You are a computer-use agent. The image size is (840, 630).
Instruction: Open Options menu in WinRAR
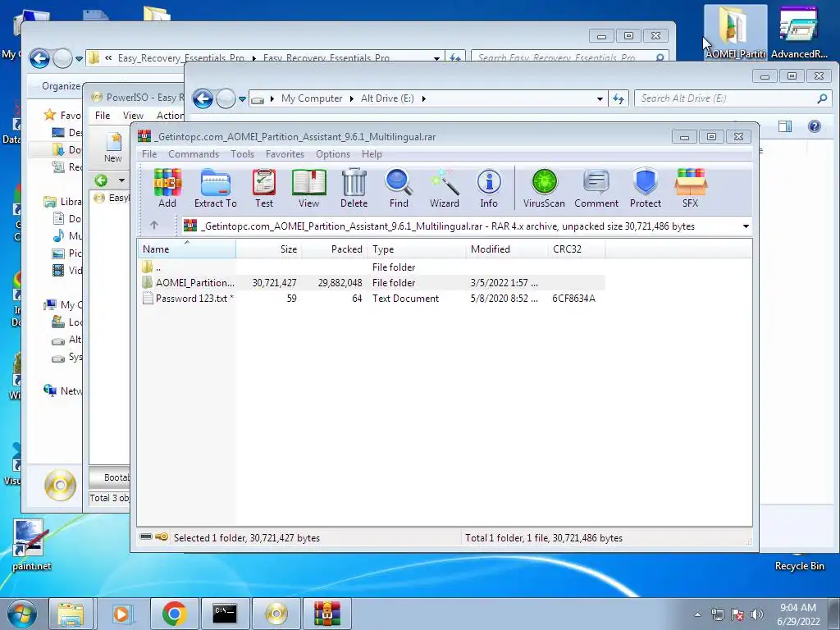[x=333, y=153]
